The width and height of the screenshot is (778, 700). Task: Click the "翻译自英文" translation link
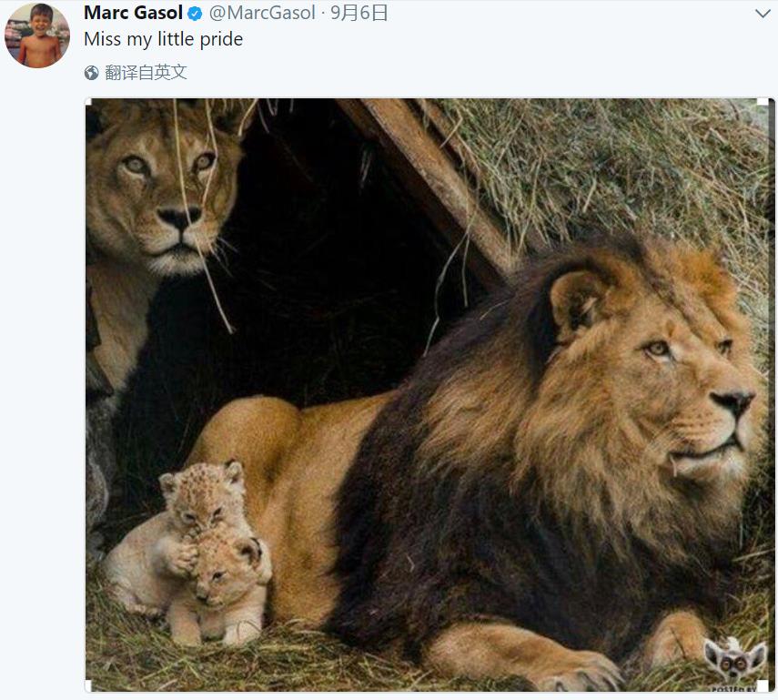tap(146, 73)
